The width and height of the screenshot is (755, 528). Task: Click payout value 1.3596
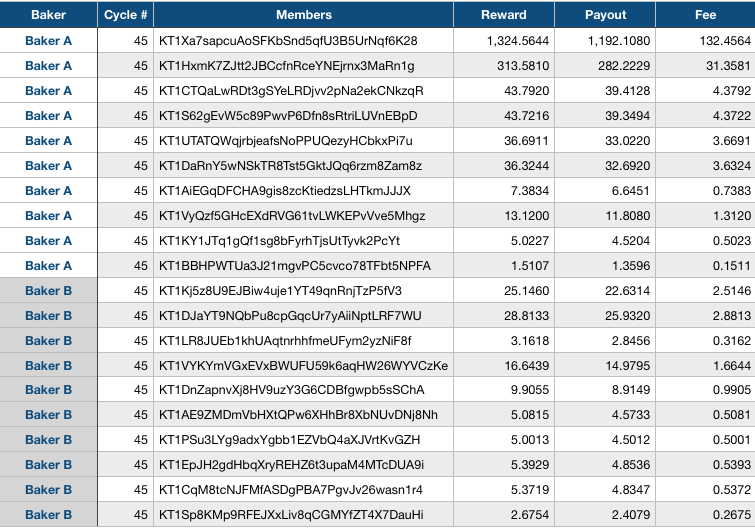pyautogui.click(x=631, y=266)
